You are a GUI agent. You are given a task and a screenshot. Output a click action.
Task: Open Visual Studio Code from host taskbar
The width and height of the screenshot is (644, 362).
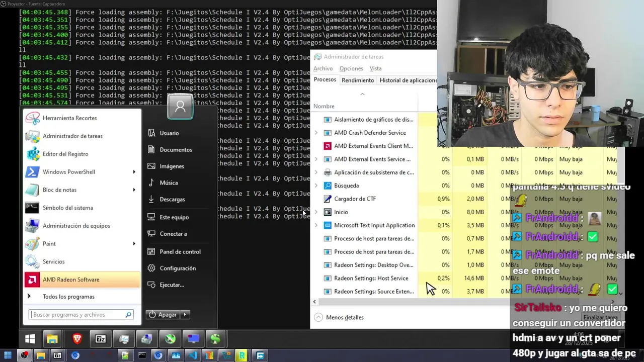192,355
